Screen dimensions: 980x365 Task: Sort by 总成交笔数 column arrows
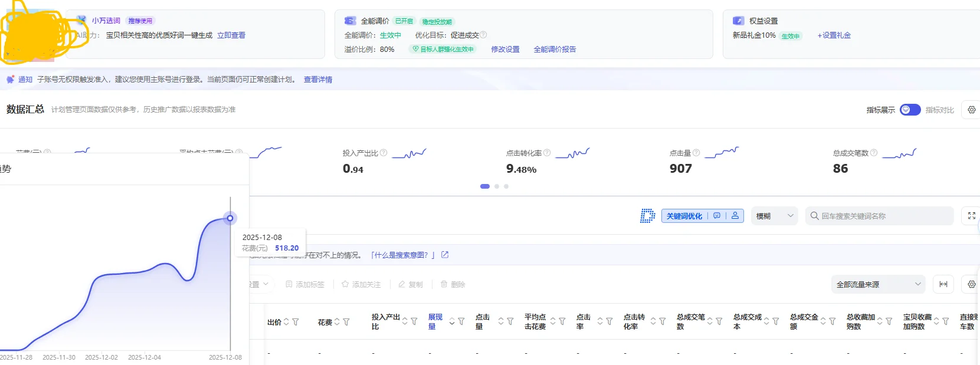(x=710, y=321)
